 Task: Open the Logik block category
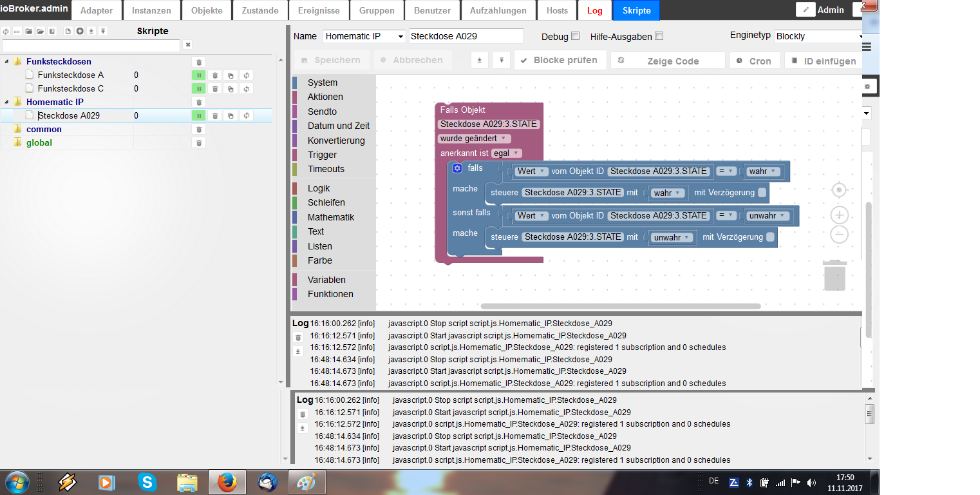point(319,188)
